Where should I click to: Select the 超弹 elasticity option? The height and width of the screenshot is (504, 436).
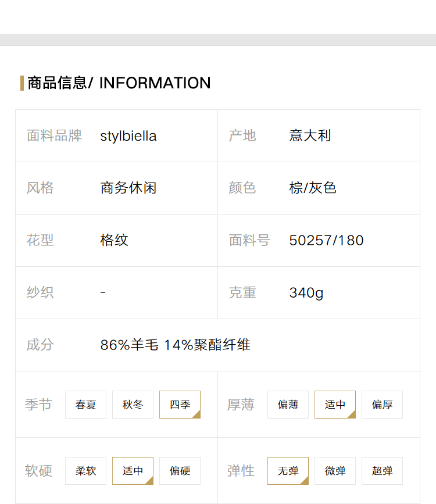pos(382,470)
